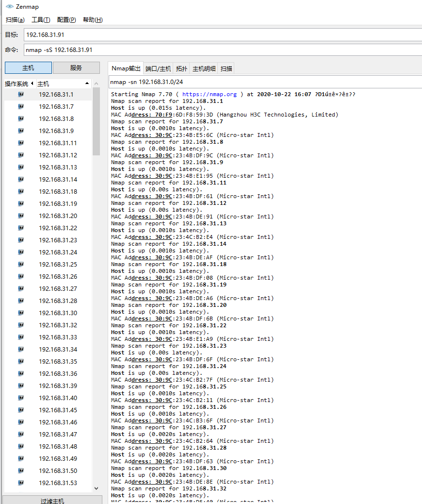Click OS icon beside host 192.168.31.27
This screenshot has height=504, width=422.
coord(21,288)
